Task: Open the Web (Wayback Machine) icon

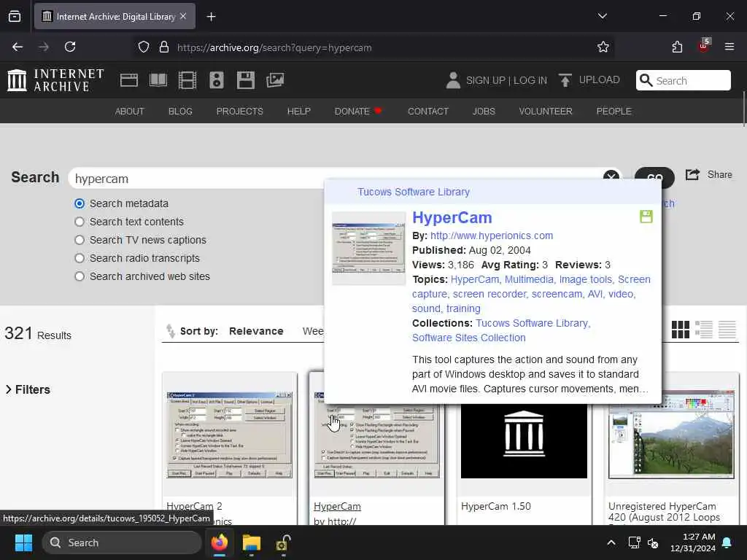Action: click(x=128, y=80)
